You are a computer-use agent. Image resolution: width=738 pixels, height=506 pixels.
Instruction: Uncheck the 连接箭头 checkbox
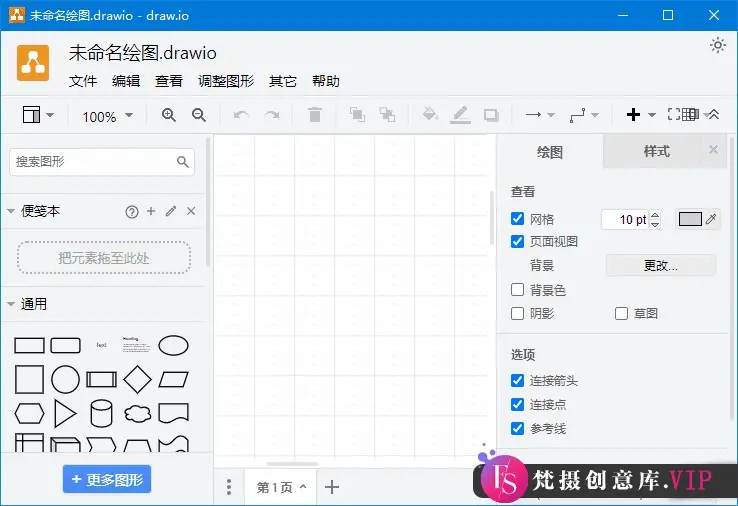pyautogui.click(x=517, y=380)
